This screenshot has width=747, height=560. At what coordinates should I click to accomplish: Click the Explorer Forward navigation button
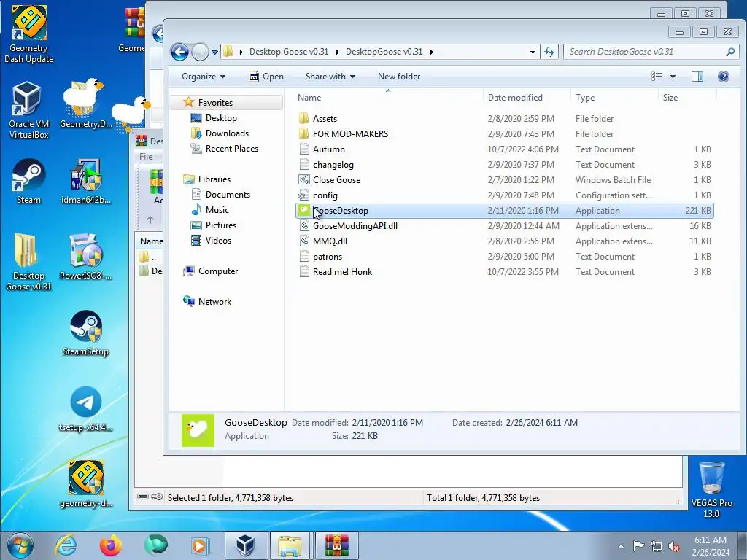coord(200,52)
